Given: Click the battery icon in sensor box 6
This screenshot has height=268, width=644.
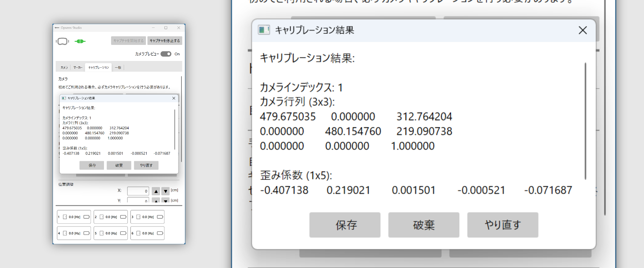Looking at the screenshot, I should click(160, 233).
